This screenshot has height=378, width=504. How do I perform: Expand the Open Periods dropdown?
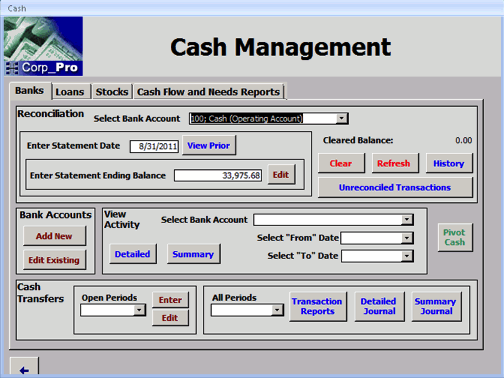click(x=139, y=310)
